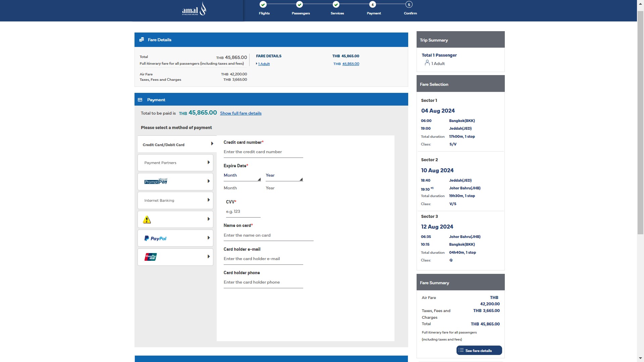644x362 pixels.
Task: Click the Passengers step checkmark
Action: click(x=300, y=5)
